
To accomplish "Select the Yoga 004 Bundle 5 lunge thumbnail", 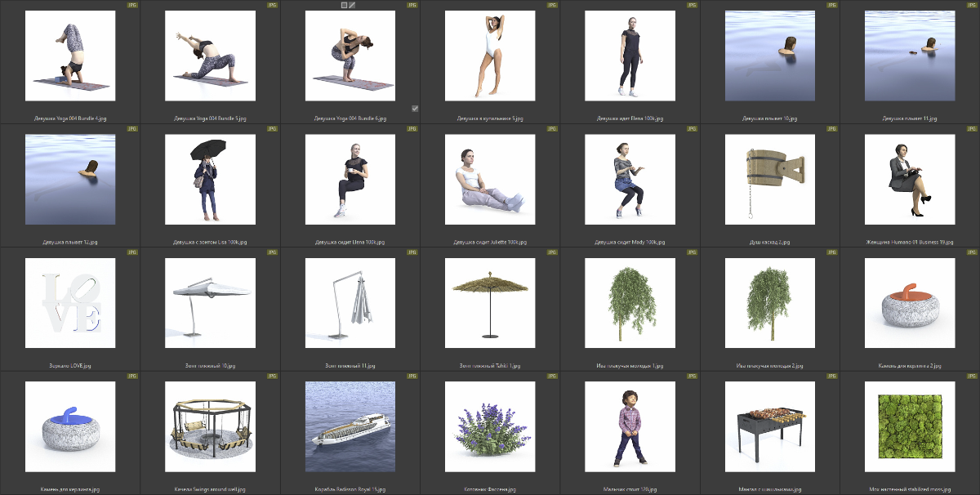I will pyautogui.click(x=210, y=56).
